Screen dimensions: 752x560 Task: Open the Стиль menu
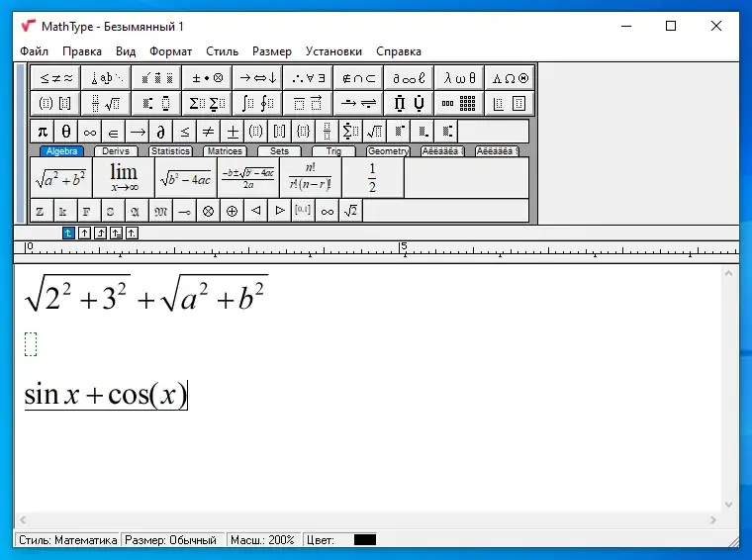click(x=222, y=51)
